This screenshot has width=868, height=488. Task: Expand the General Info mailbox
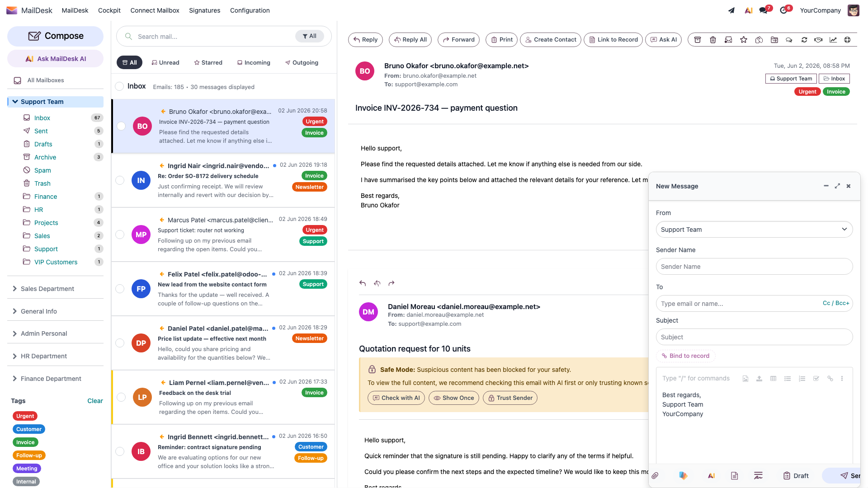click(15, 311)
